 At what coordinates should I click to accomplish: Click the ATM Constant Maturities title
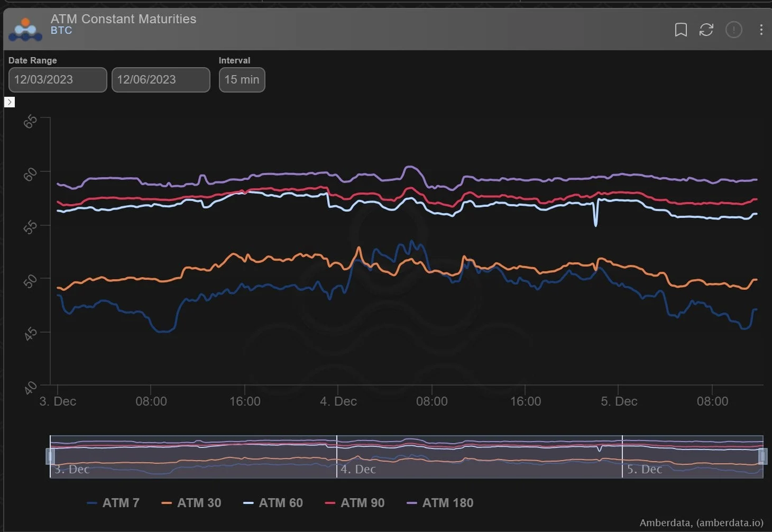(123, 19)
